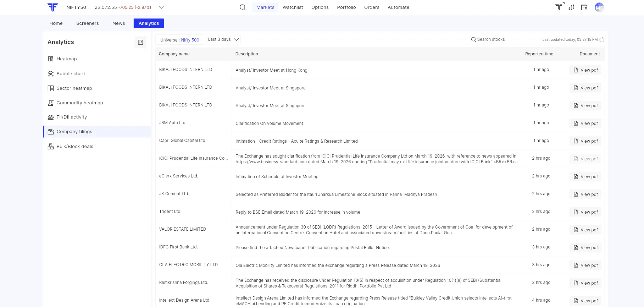Collapse the Analytics sidebar panel
This screenshot has width=644, height=307.
[x=140, y=42]
